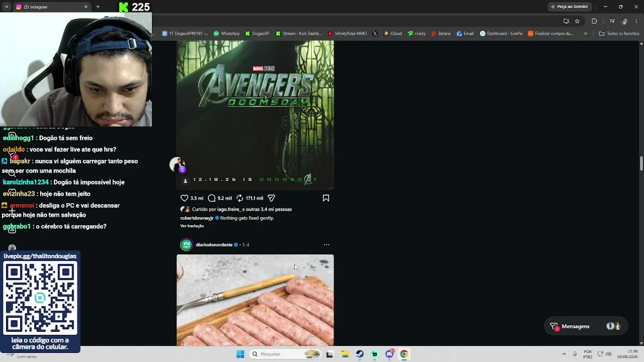This screenshot has width=644, height=362.
Task: Open the Mensagens floating button
Action: tap(586, 326)
